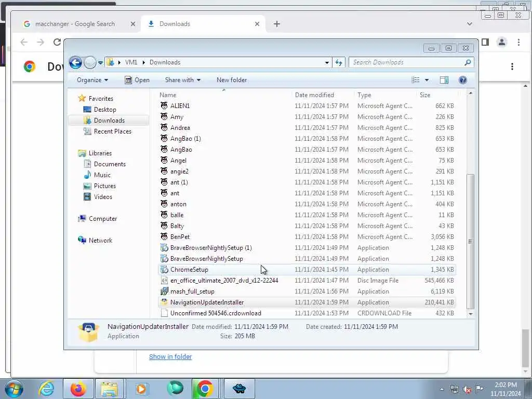Select Desktop in navigation pane
Viewport: 532px width, 399px height.
point(105,110)
